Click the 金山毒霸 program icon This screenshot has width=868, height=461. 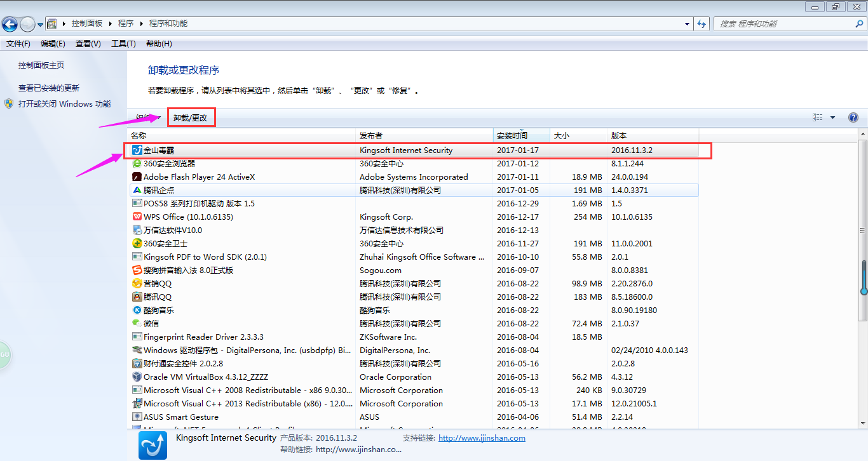pyautogui.click(x=137, y=150)
